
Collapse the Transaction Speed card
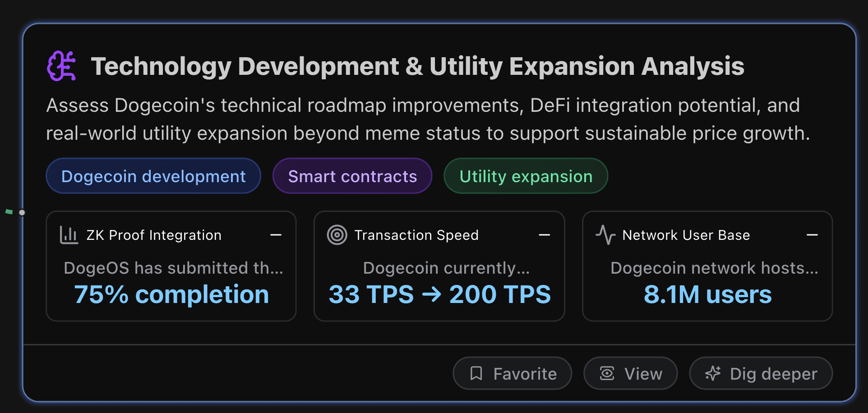tap(545, 235)
